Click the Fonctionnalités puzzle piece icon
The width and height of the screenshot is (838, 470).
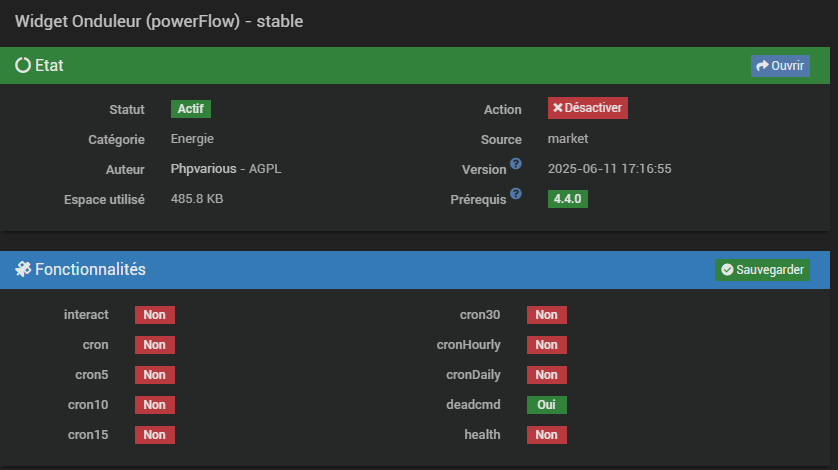click(23, 269)
